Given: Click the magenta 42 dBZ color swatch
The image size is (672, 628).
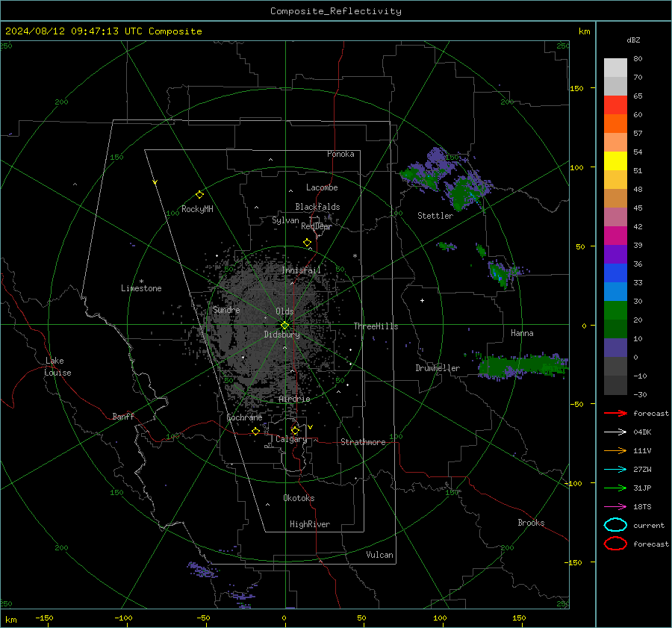Looking at the screenshot, I should point(615,236).
